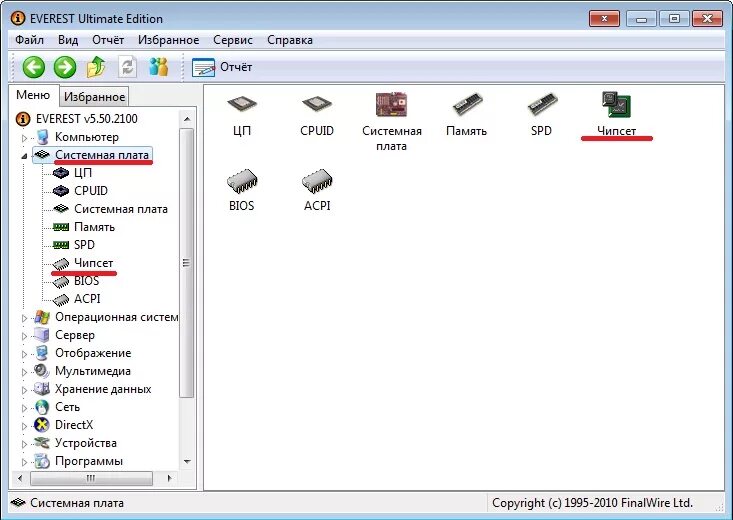Open the Избранное menu in menu bar

pos(169,40)
